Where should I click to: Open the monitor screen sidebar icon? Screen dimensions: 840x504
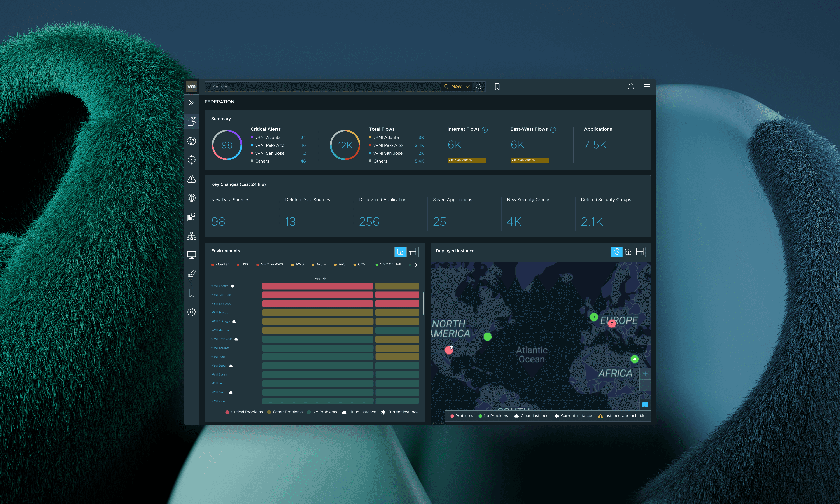pos(191,255)
